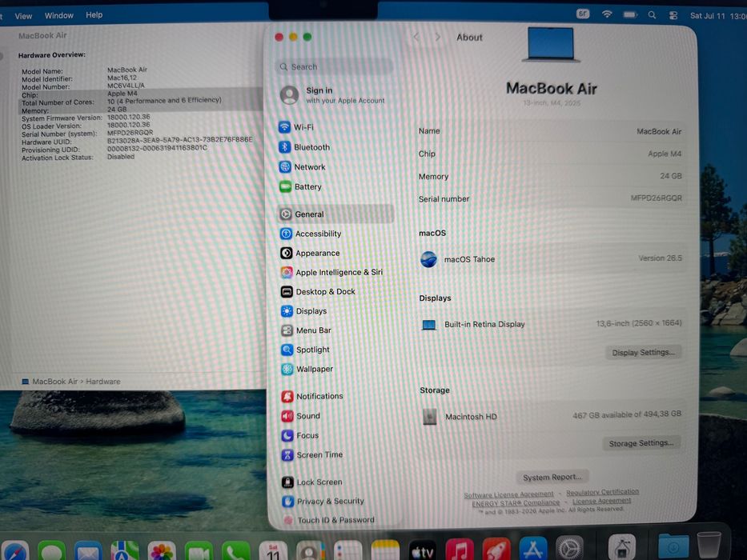
Task: Open the Window menu
Action: click(x=59, y=15)
